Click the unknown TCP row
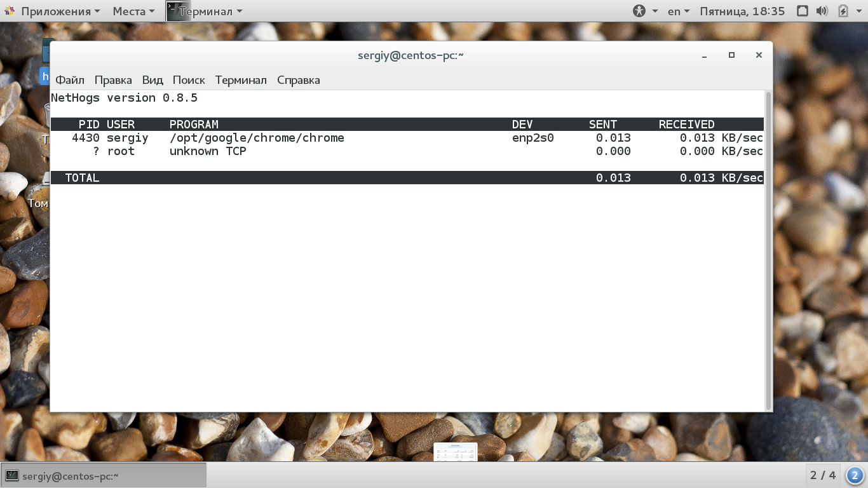 pos(407,151)
